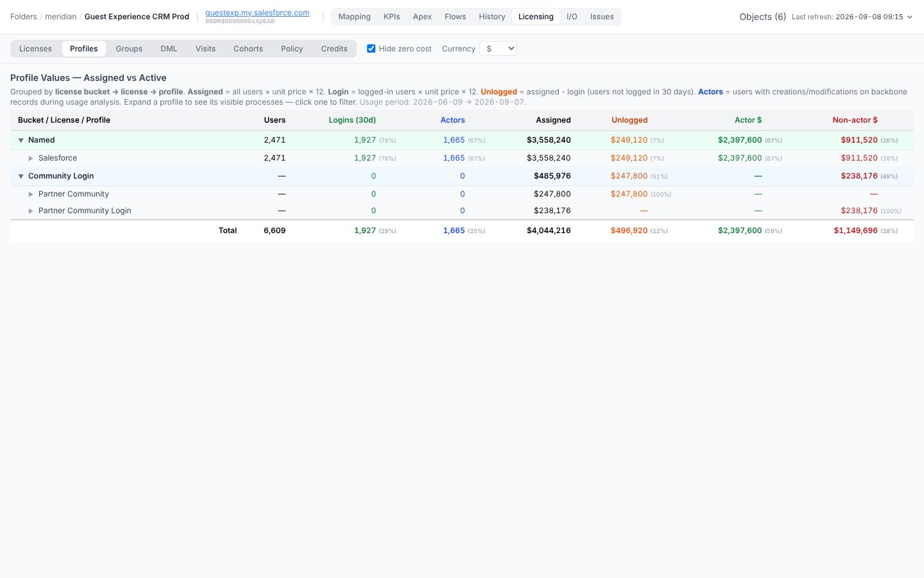Select the Licensing tab
924x578 pixels.
click(x=536, y=17)
